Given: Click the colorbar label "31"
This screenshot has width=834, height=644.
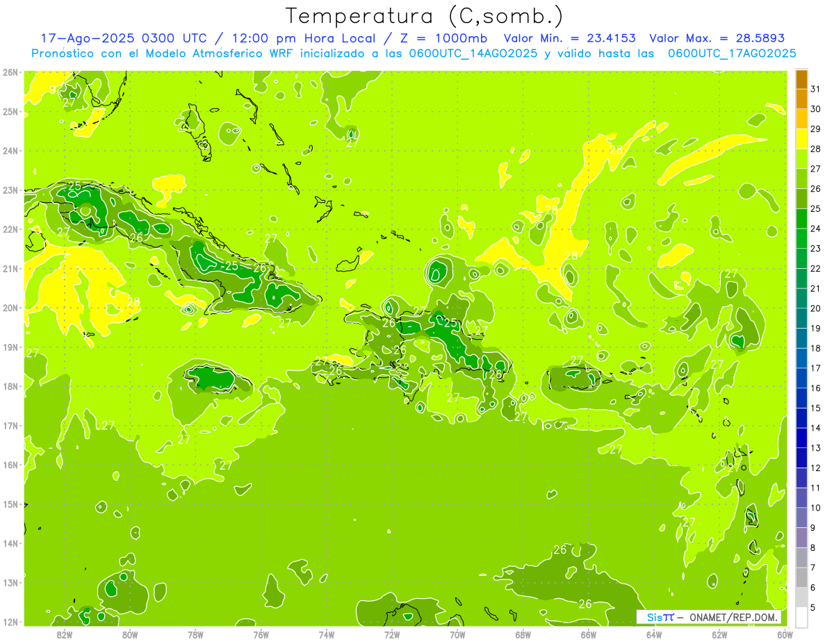Looking at the screenshot, I should (816, 90).
